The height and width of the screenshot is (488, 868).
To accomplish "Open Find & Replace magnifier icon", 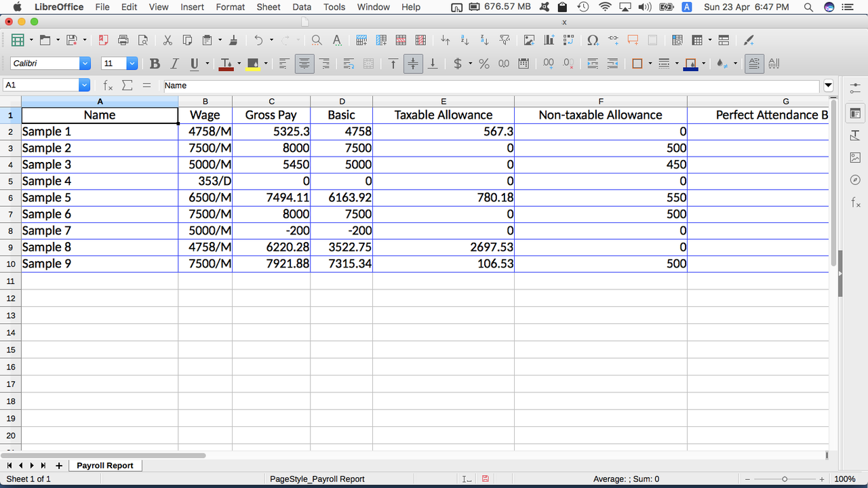I will click(317, 40).
